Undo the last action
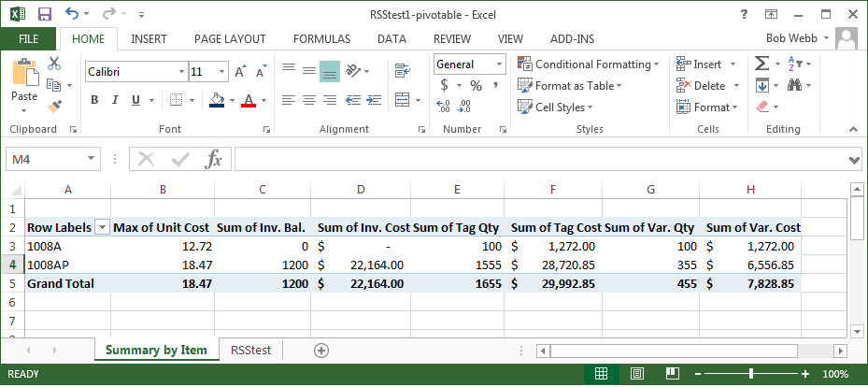This screenshot has height=387, width=868. (x=72, y=13)
